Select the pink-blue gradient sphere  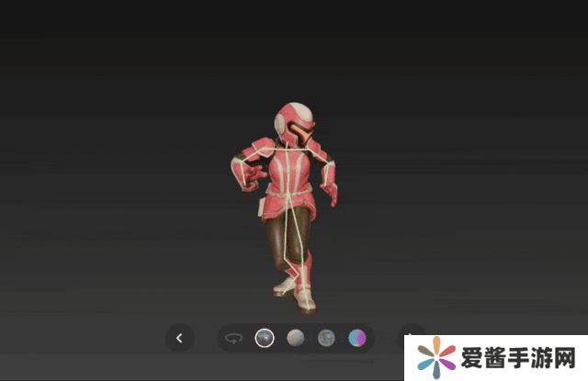(x=356, y=339)
